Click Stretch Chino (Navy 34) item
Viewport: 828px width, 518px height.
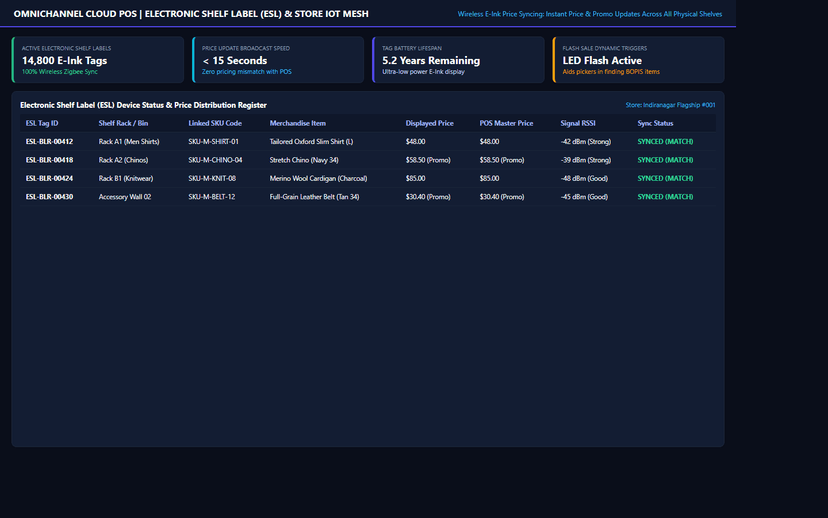(304, 160)
